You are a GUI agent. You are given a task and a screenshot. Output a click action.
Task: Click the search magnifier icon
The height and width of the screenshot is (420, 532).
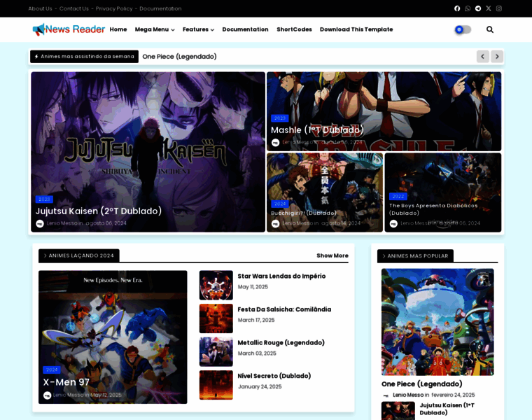click(489, 29)
